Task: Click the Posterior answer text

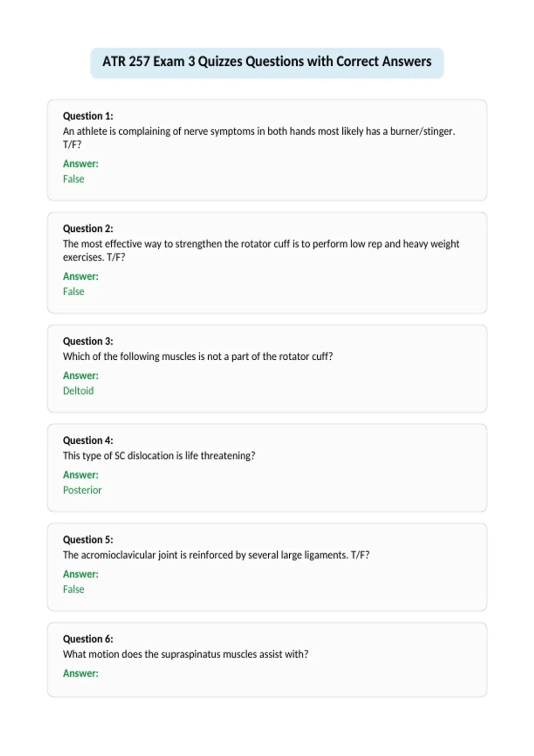Action: [x=82, y=490]
